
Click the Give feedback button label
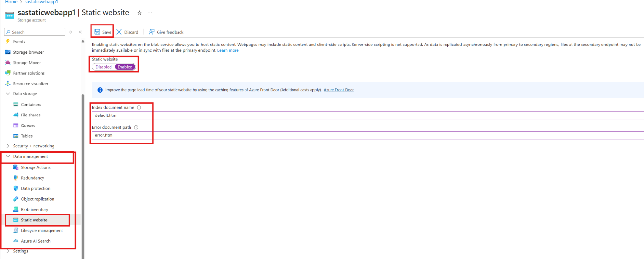tap(170, 32)
